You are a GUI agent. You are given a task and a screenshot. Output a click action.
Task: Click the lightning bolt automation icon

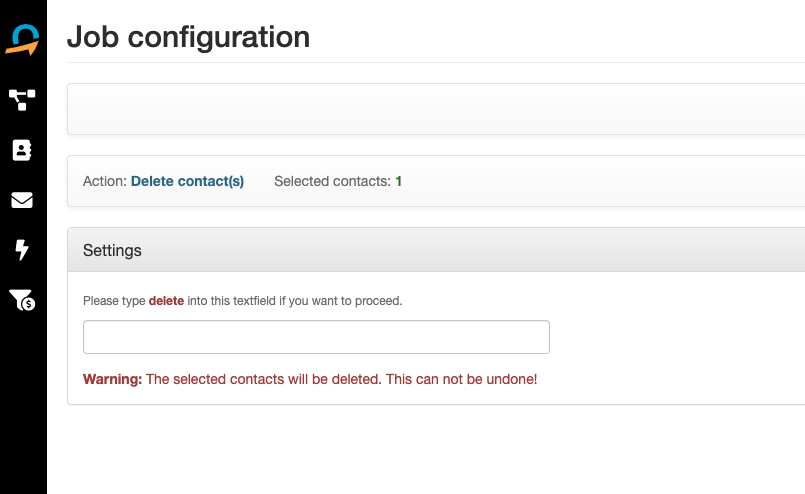click(x=22, y=250)
